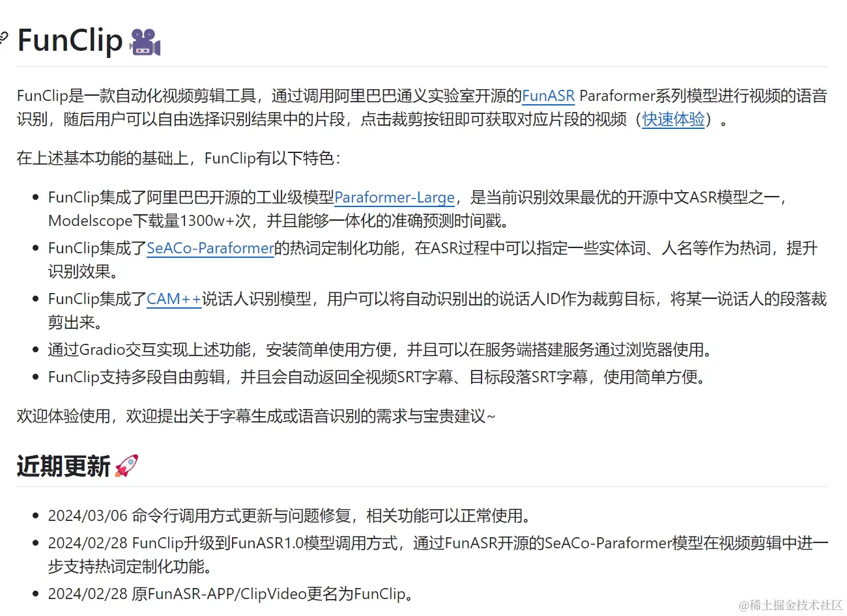847x616 pixels.
Task: Click the FunClip main heading text
Action: pos(70,40)
